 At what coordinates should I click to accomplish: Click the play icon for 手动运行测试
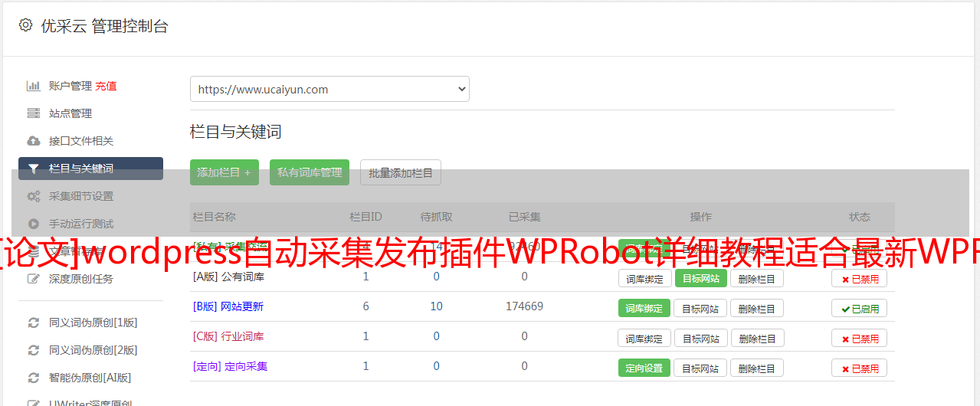coord(34,224)
